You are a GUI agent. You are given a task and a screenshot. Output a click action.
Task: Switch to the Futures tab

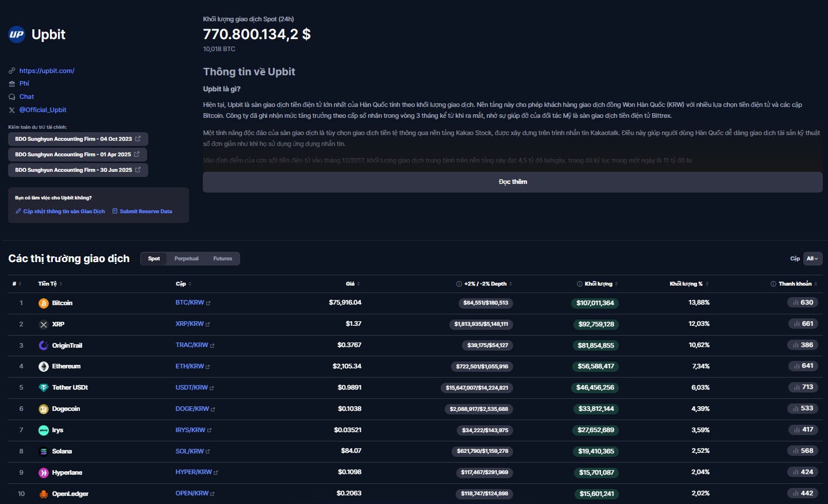coord(222,259)
